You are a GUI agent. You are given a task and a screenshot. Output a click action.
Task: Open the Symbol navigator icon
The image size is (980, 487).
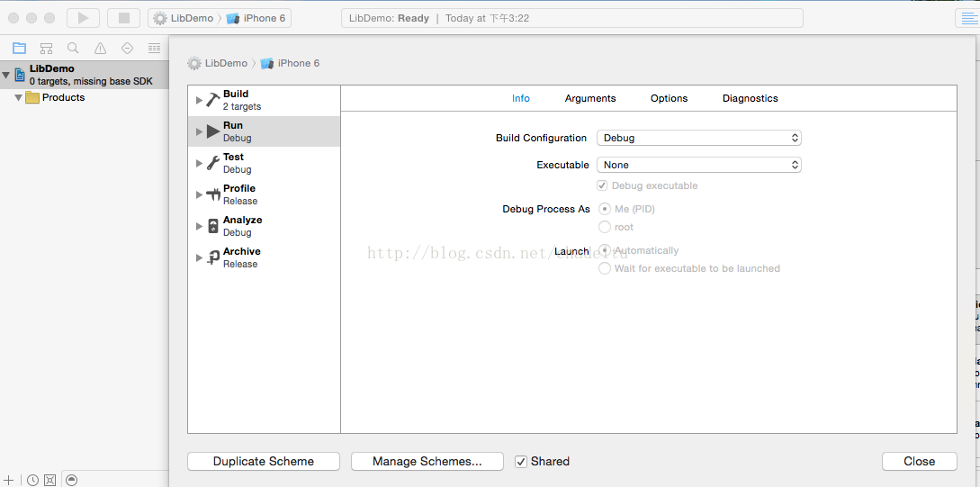46,48
